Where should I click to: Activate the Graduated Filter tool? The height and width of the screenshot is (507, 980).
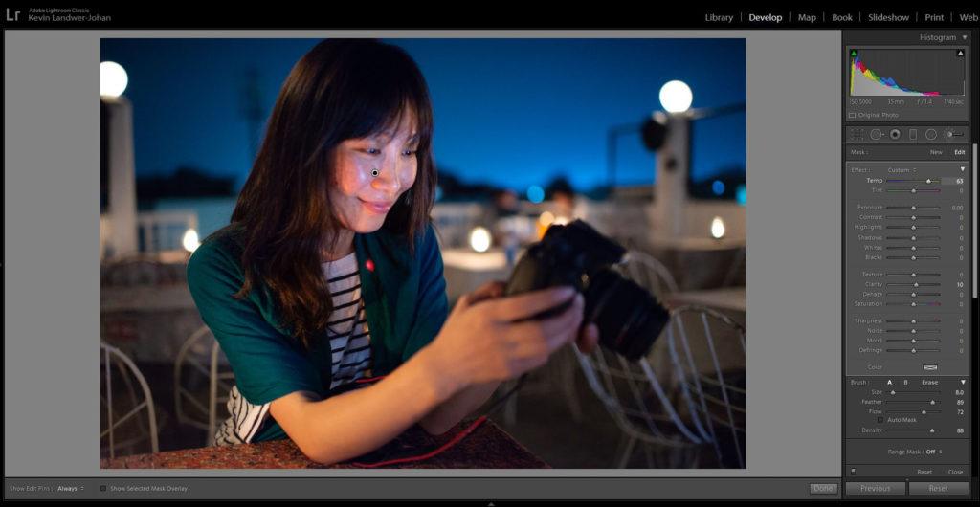pos(913,135)
